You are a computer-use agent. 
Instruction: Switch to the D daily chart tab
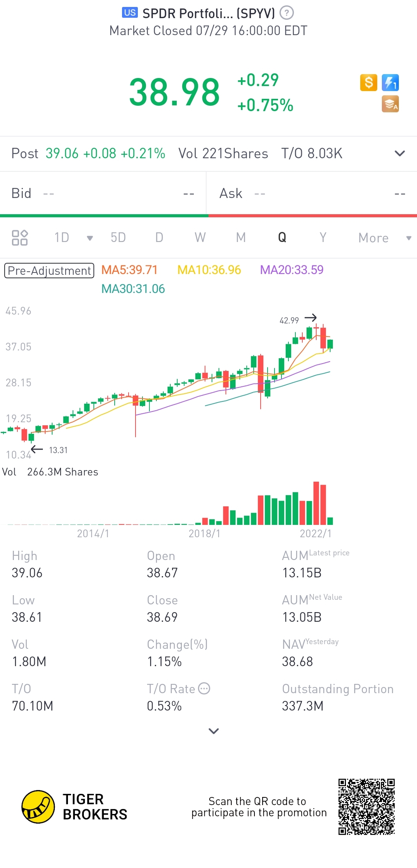point(159,237)
